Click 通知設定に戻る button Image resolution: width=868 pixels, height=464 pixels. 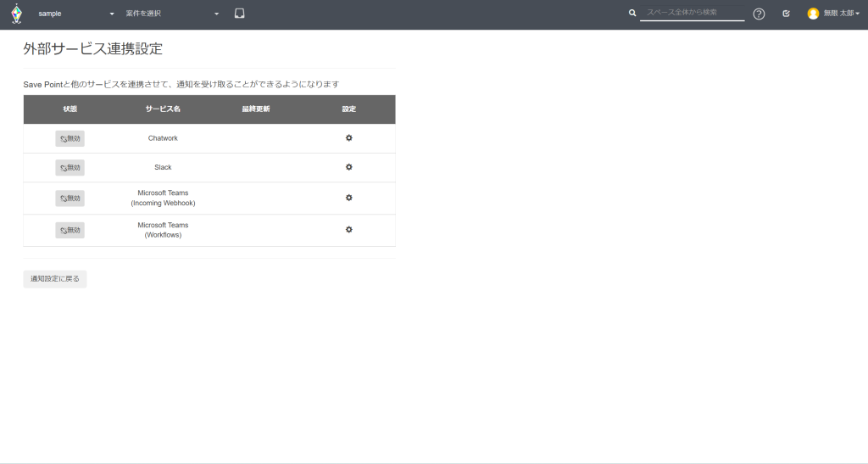[x=55, y=279]
